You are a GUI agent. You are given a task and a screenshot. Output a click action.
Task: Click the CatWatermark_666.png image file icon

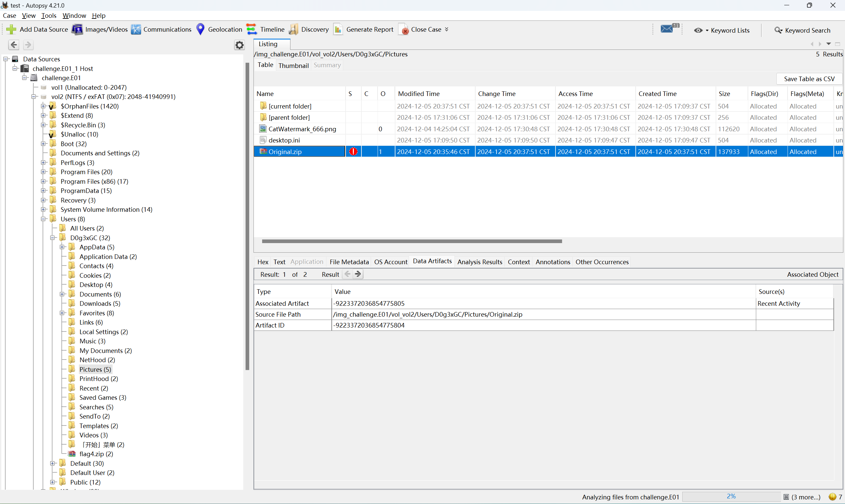(263, 129)
